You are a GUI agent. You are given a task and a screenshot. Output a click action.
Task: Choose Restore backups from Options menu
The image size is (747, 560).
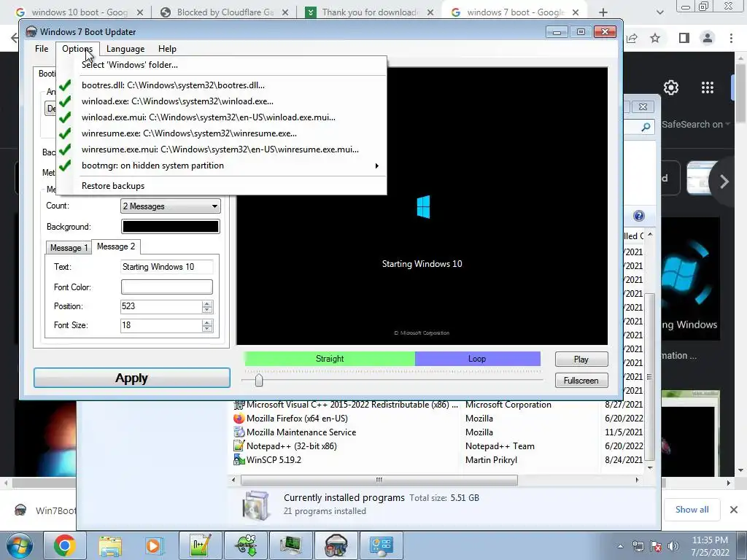(x=221, y=186)
